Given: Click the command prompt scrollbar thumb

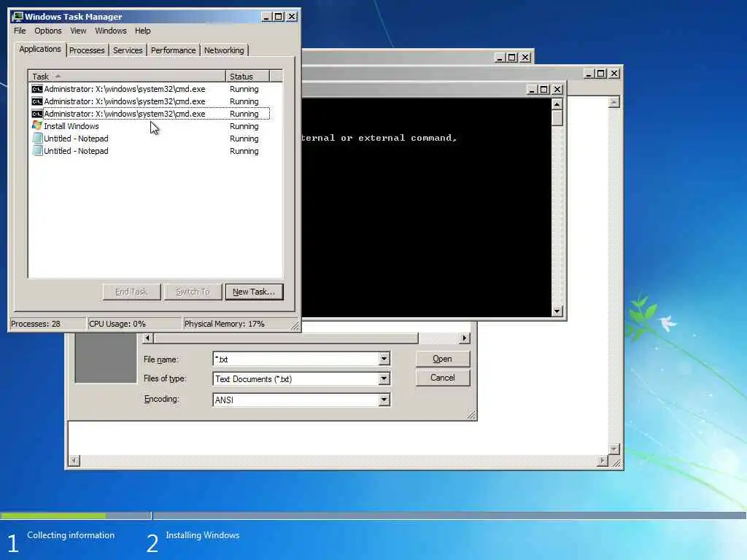Looking at the screenshot, I should pos(557,118).
